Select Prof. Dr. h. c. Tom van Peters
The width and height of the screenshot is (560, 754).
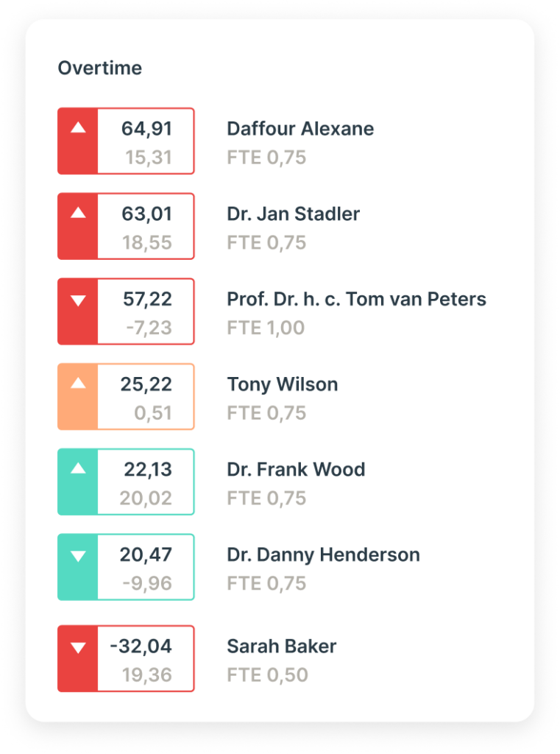[356, 300]
